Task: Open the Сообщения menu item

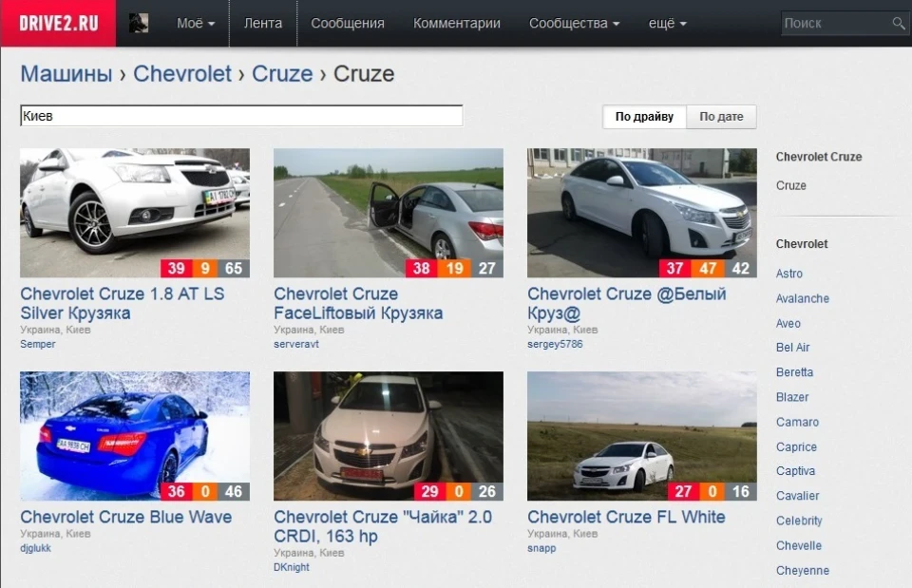Action: 348,23
